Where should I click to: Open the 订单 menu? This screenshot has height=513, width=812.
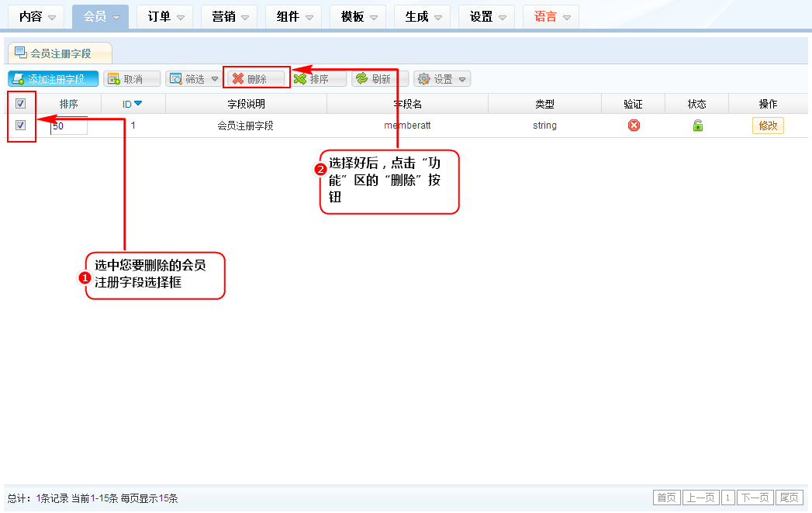click(x=164, y=16)
